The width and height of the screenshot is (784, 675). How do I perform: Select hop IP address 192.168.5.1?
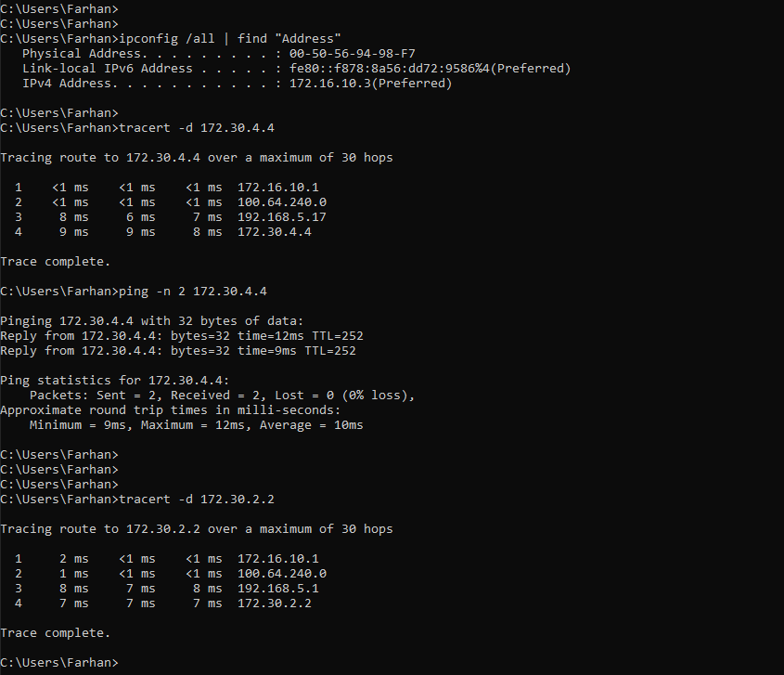277,589
